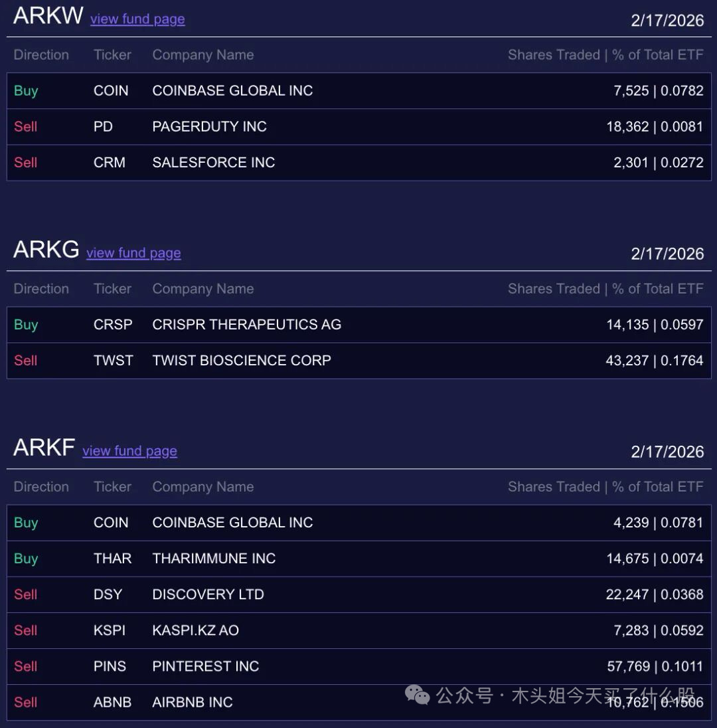Click the TWST ticker in ARKG table
Screen dimensions: 717x728
coord(114,360)
